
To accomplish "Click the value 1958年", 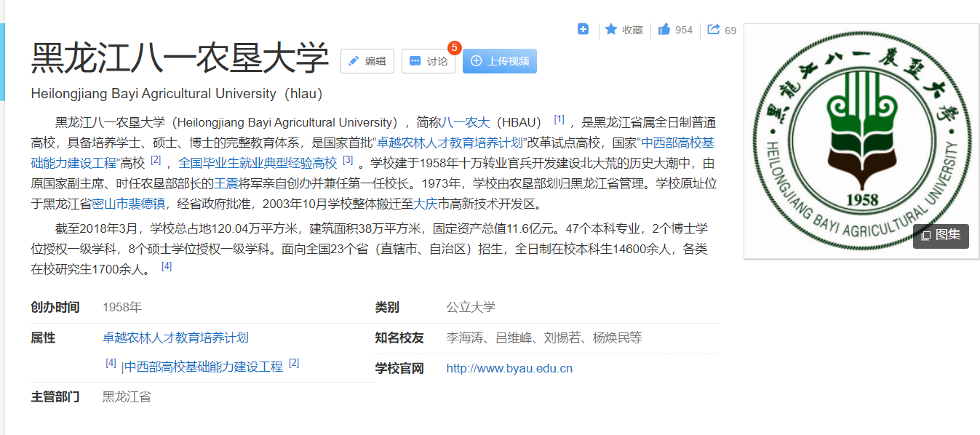I will [122, 307].
